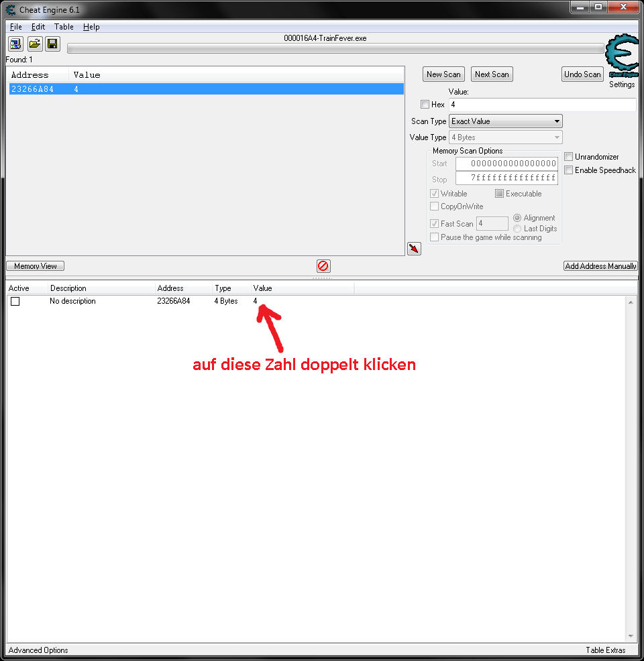The image size is (644, 661).
Task: Click the Stop address field
Action: point(506,178)
